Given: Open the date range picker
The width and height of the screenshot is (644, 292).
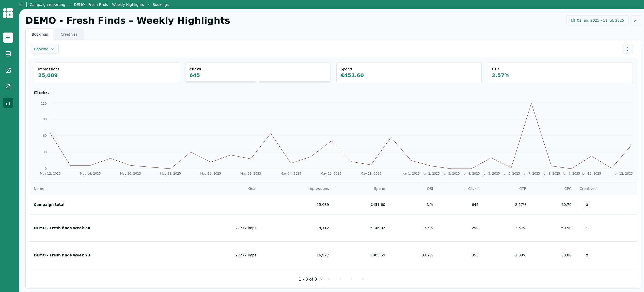Looking at the screenshot, I should (x=597, y=20).
